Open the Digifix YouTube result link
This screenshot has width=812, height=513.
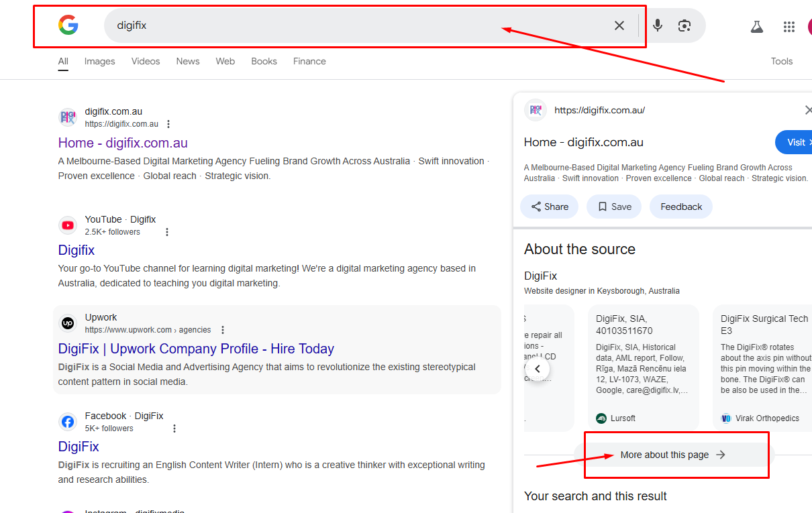77,250
